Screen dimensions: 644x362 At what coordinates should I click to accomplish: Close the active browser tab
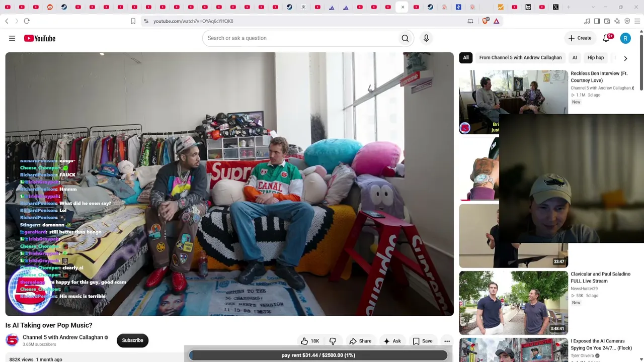(x=403, y=7)
